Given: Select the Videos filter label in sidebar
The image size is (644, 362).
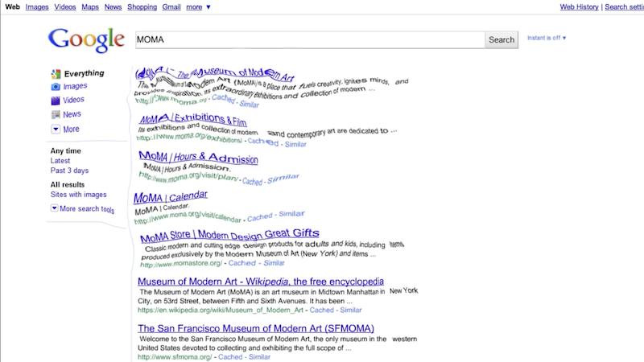Looking at the screenshot, I should click(x=73, y=100).
